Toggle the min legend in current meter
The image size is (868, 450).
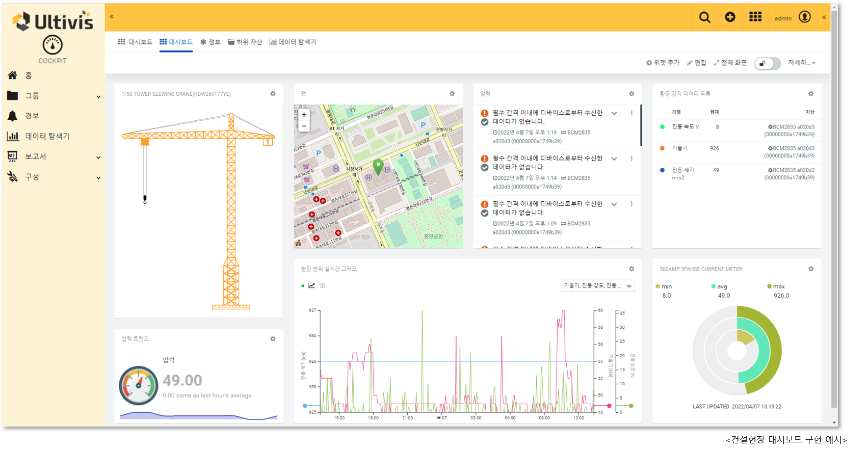point(664,286)
